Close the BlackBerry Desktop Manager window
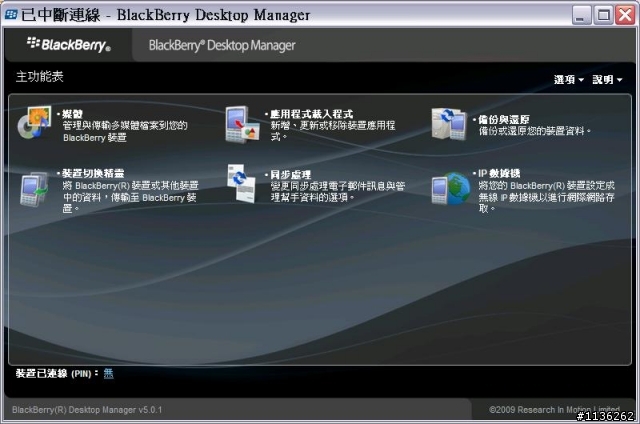 [627, 14]
